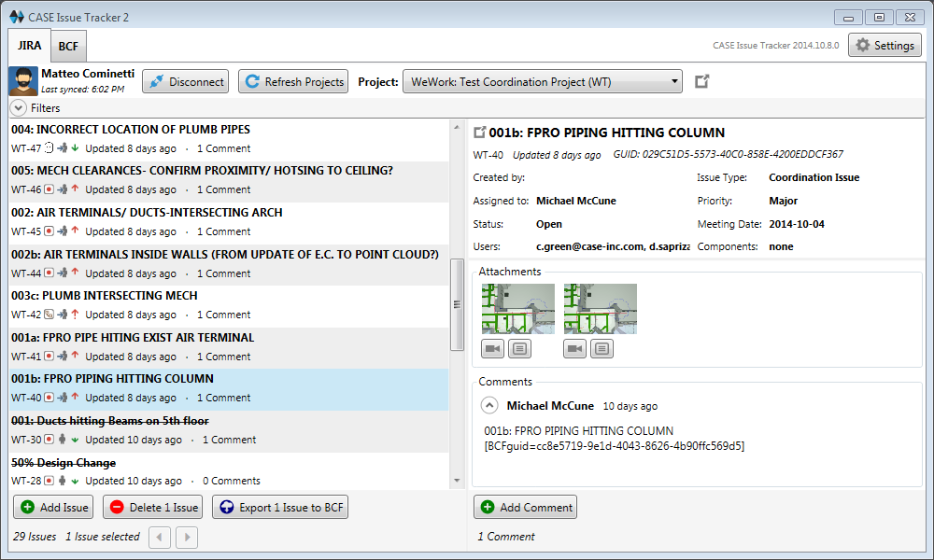The image size is (934, 560).
Task: Click the green priority arrow on WT-28 row
Action: (x=75, y=481)
